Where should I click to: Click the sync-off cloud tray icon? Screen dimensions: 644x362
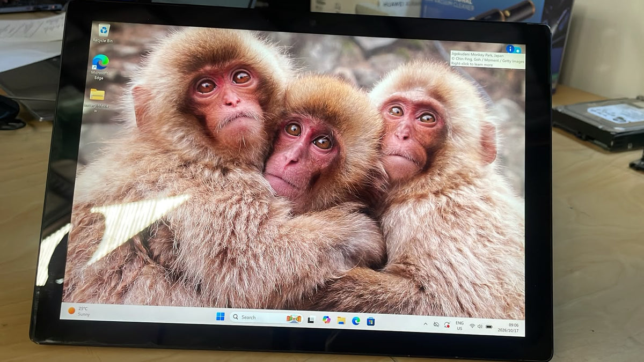[436, 324]
